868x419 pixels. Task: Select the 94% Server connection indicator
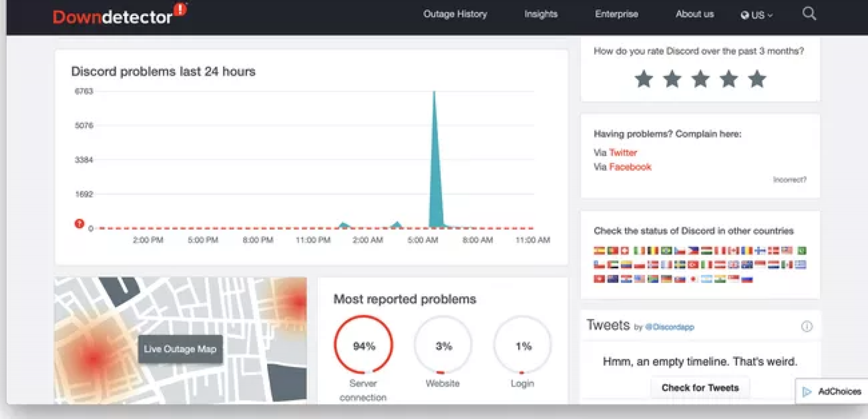pyautogui.click(x=364, y=345)
